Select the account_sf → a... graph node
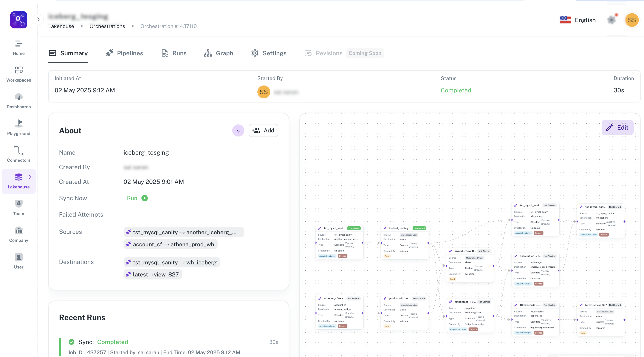The image size is (644, 357). (339, 312)
